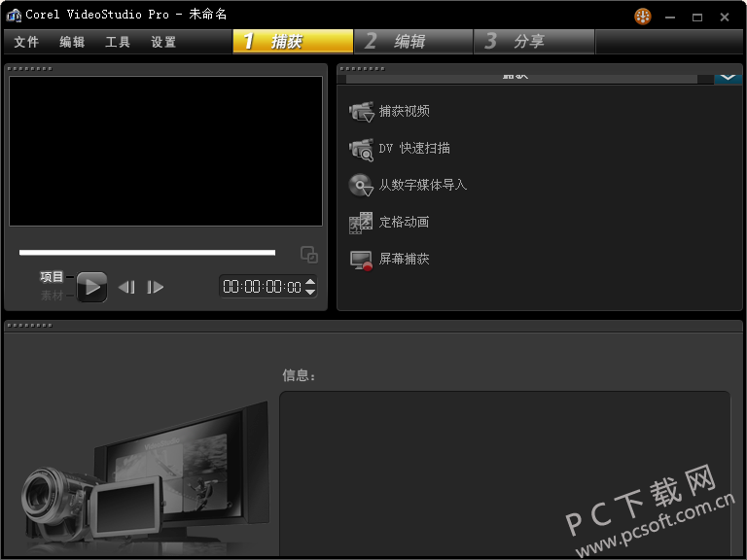Select the 捕获视频 text option

click(x=404, y=111)
